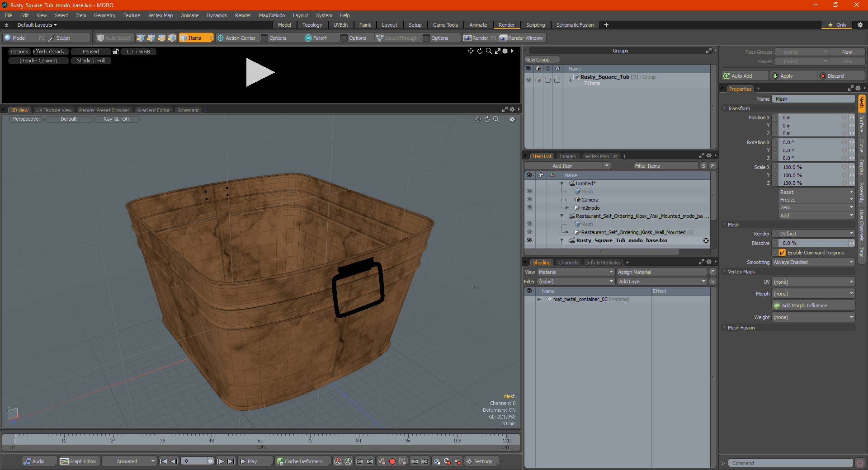Toggle visibility of m2modo item
868x470 pixels.
529,207
